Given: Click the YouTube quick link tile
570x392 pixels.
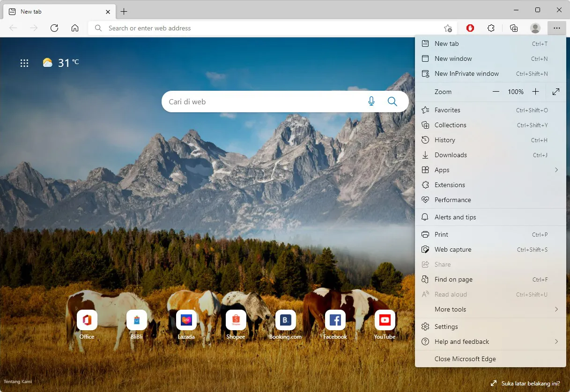Looking at the screenshot, I should (x=385, y=320).
